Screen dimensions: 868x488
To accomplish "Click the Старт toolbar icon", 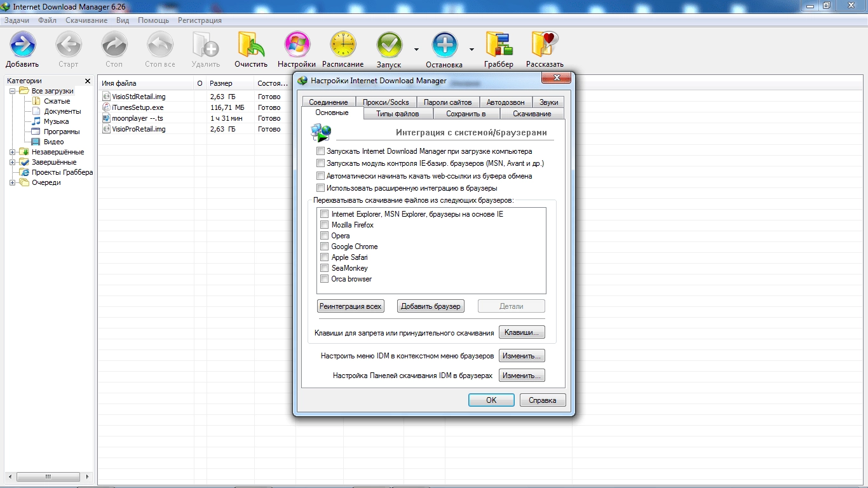I will pos(69,46).
